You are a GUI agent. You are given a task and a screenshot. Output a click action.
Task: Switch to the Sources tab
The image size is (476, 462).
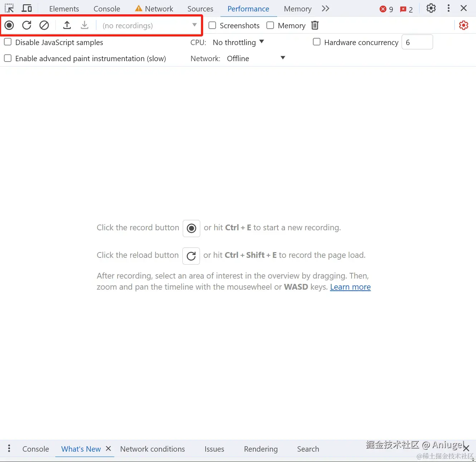point(200,9)
